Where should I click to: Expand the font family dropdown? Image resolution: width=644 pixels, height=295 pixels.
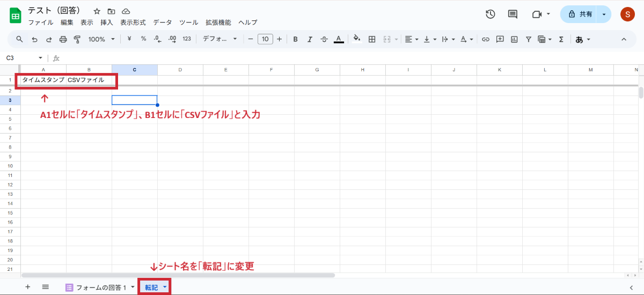pos(219,39)
